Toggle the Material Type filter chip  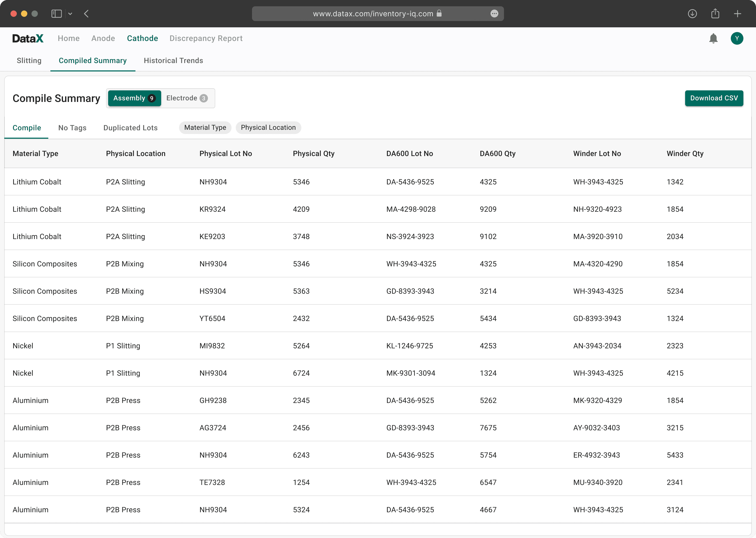(x=205, y=128)
